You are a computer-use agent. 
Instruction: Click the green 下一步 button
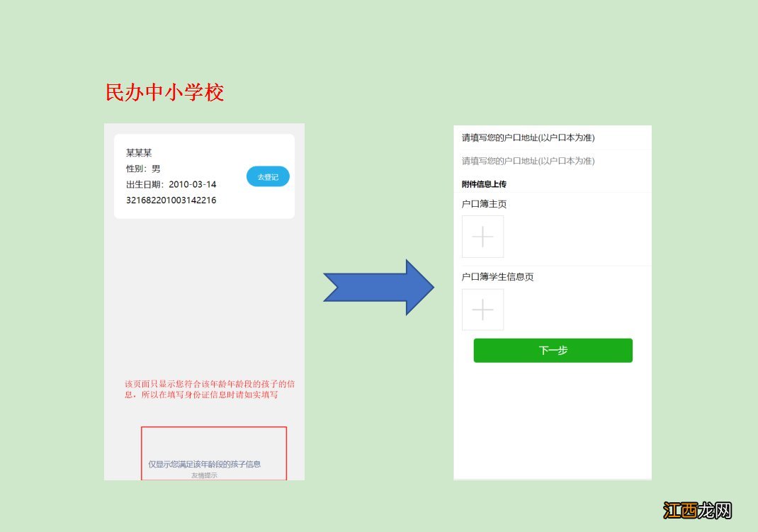(553, 350)
